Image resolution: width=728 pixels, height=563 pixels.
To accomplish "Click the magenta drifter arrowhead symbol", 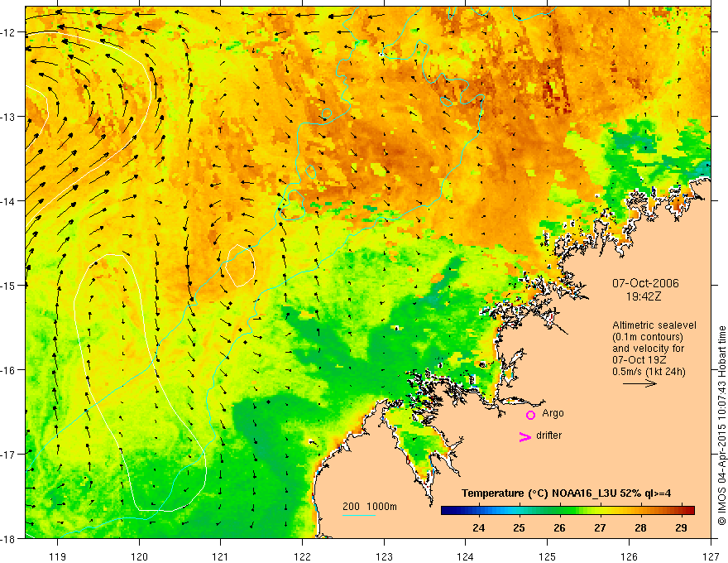I will coord(525,436).
